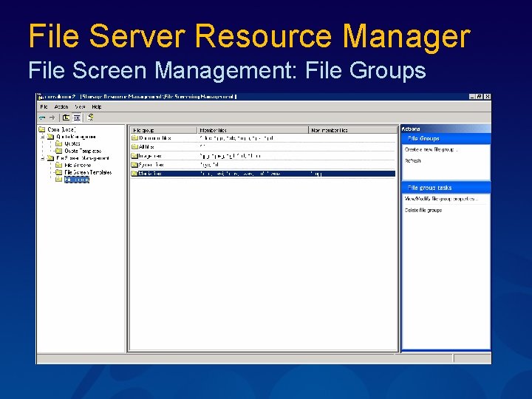Screen dimensions: 532x399
Task: Click the first file group row's folder icon
Action: (134, 138)
